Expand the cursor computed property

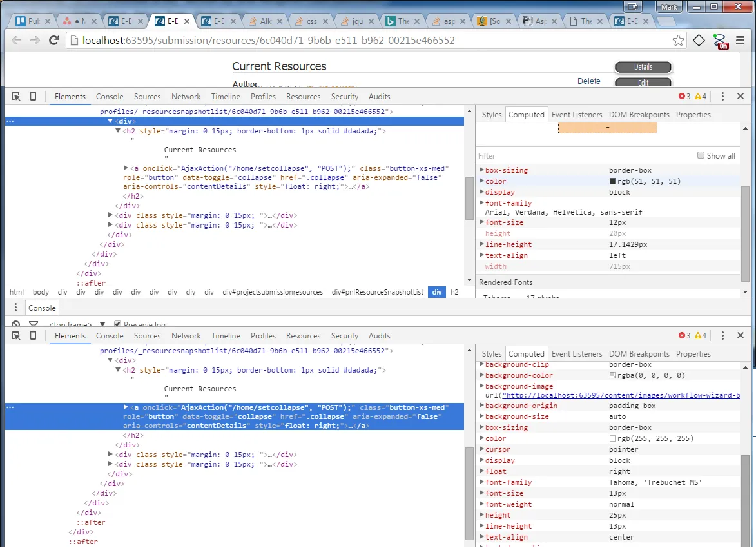click(481, 449)
